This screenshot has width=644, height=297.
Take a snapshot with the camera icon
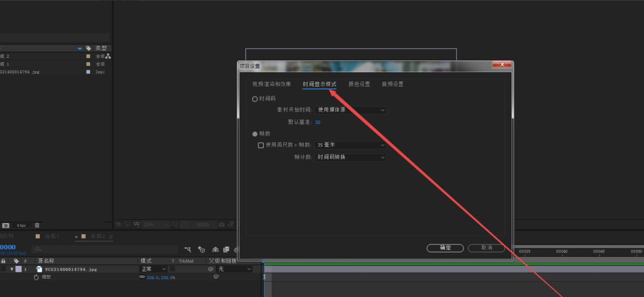coord(222,225)
